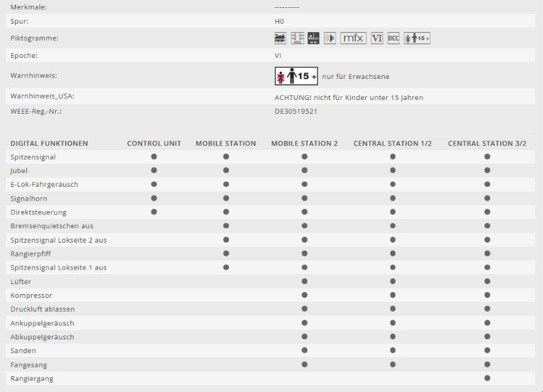543x392 pixels.
Task: Select the Epoche label
Action: click(x=24, y=55)
